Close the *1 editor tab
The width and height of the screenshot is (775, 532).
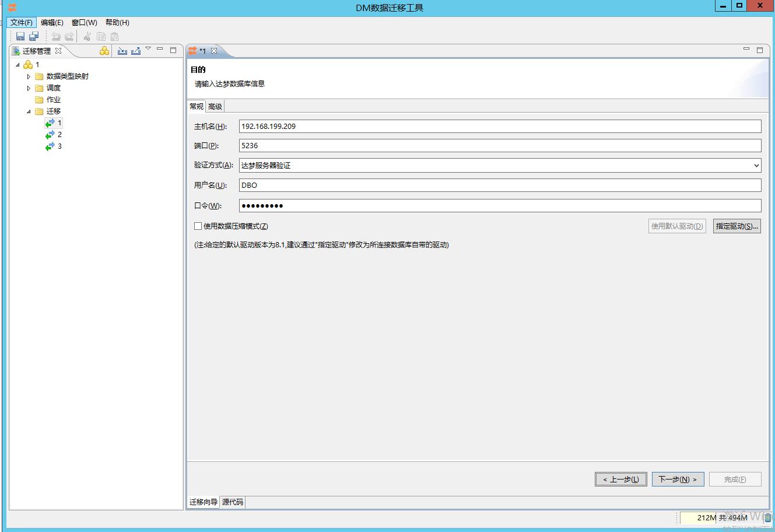[214, 51]
